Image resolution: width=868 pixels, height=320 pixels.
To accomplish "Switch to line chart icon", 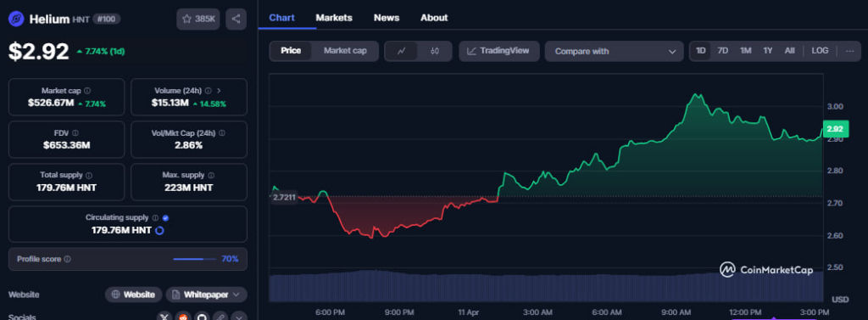I will [x=401, y=51].
